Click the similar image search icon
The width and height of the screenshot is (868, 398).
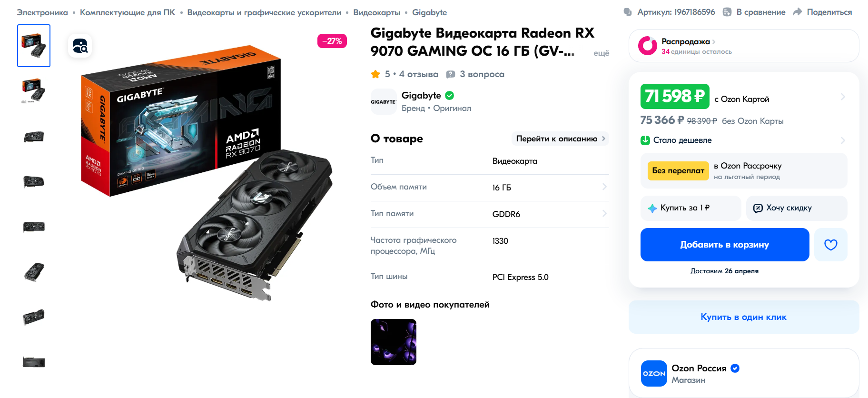click(x=80, y=46)
